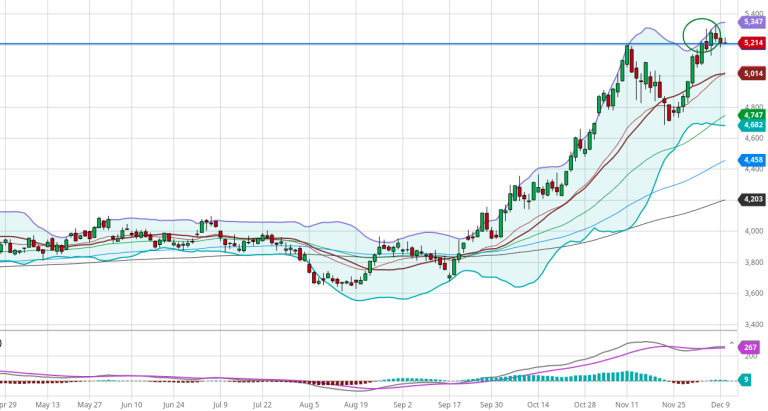Select the black 4,203 moving average tag
The image size is (768, 411).
click(752, 200)
